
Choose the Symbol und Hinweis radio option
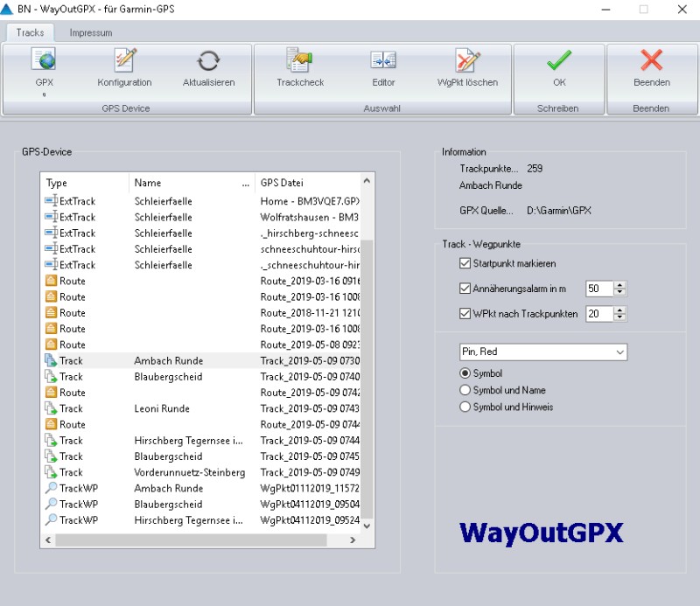[465, 406]
